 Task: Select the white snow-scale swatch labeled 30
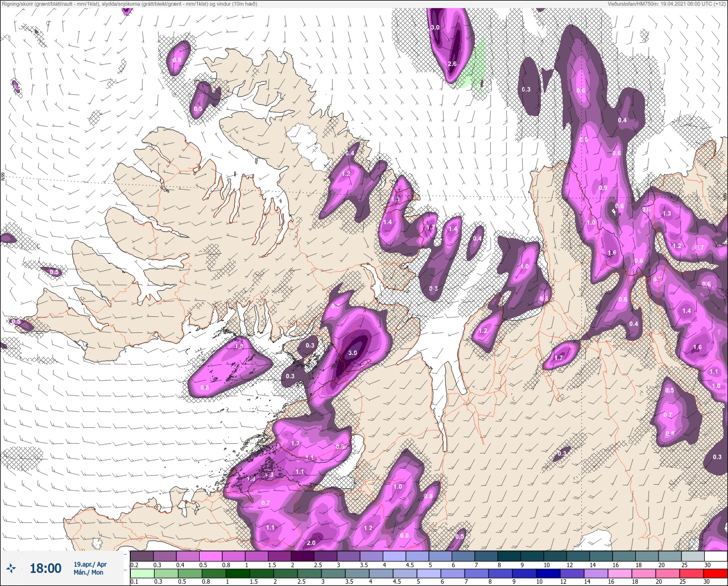click(x=716, y=556)
